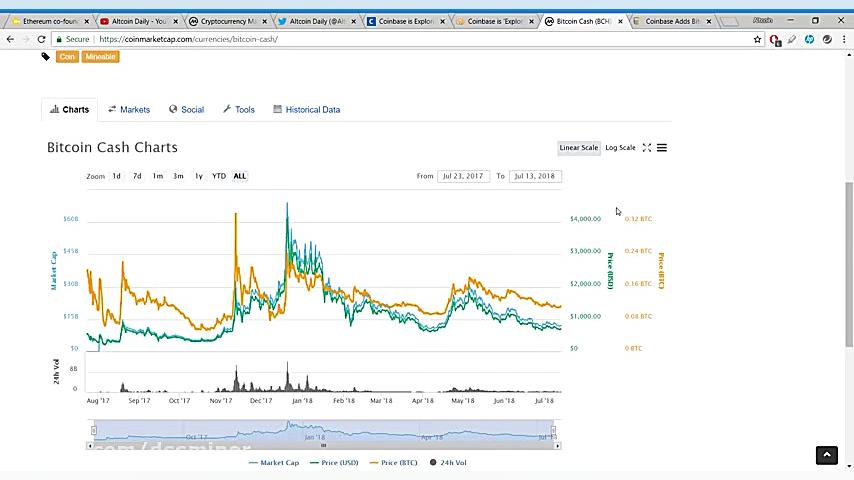854x480 pixels.
Task: Open the chart hamburger export menu
Action: pyautogui.click(x=662, y=148)
